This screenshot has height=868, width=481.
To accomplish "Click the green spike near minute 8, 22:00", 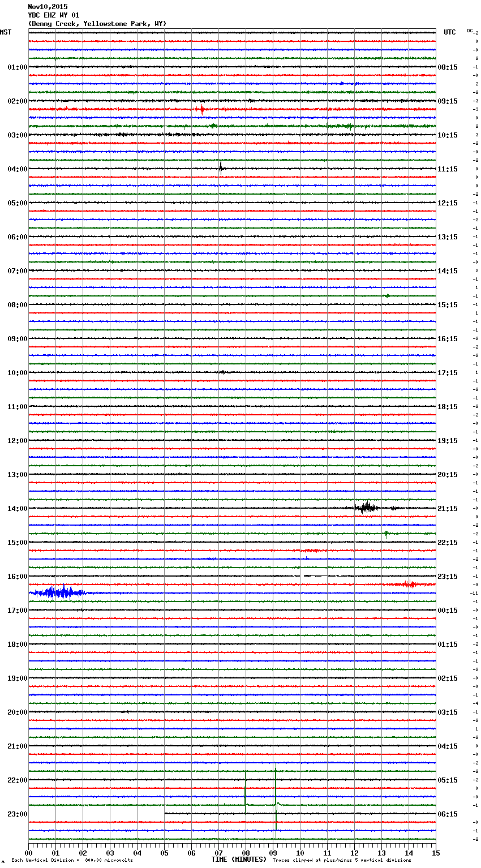I will 245,791.
